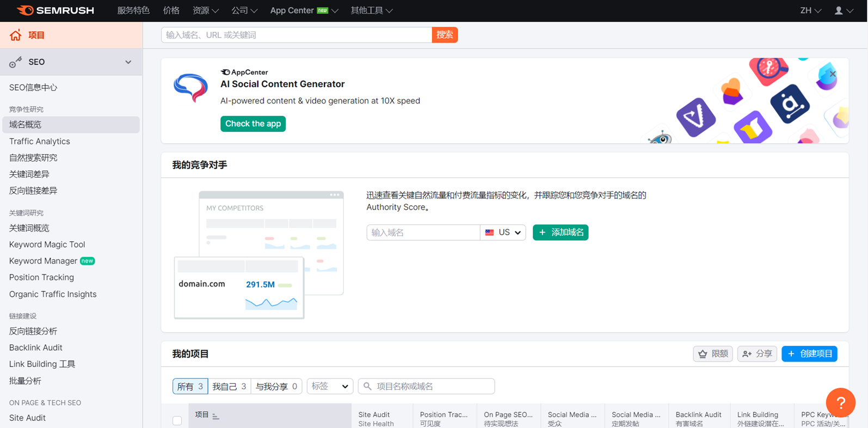Expand the 其他工具 menu
The width and height of the screenshot is (868, 428).
372,10
